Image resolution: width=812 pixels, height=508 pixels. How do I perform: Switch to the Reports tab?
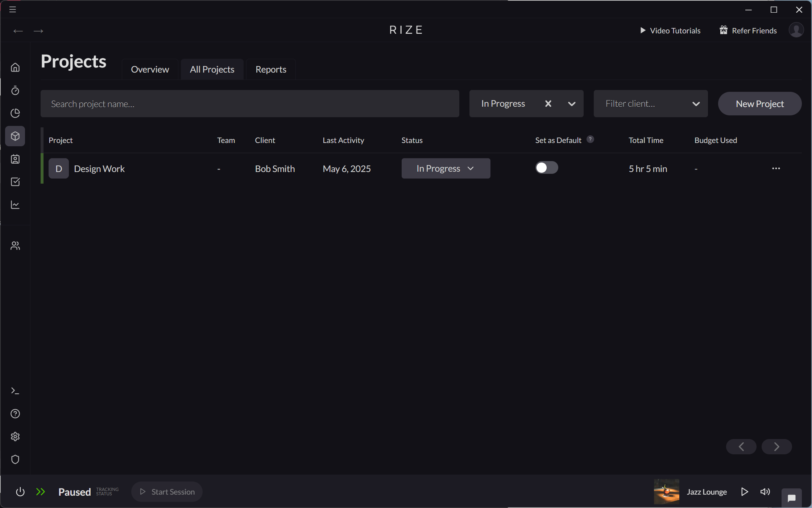270,69
